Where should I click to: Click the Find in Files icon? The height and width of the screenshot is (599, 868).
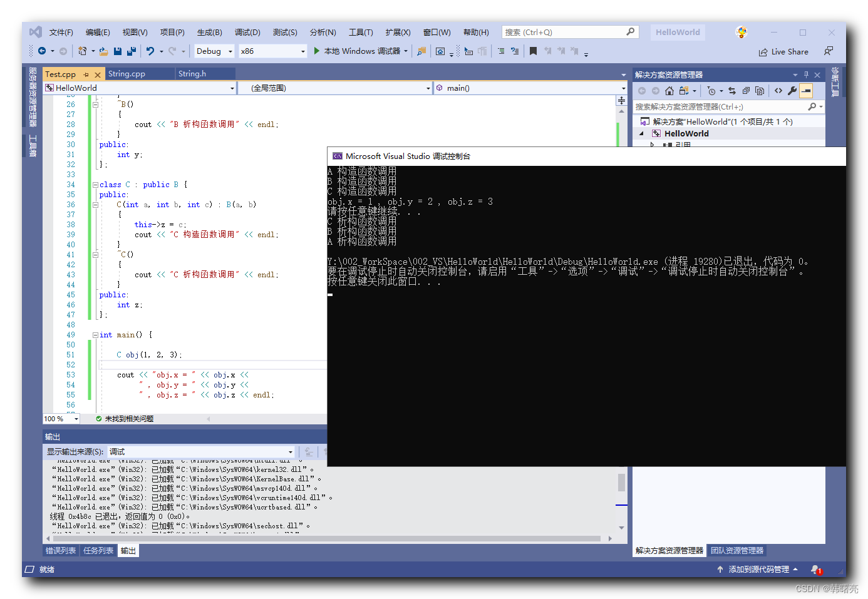click(x=421, y=51)
